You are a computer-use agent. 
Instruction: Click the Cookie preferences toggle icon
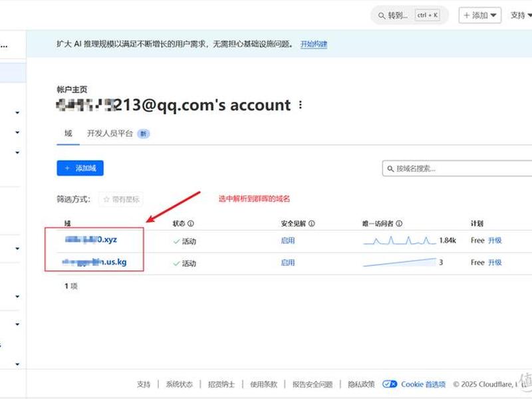[390, 384]
